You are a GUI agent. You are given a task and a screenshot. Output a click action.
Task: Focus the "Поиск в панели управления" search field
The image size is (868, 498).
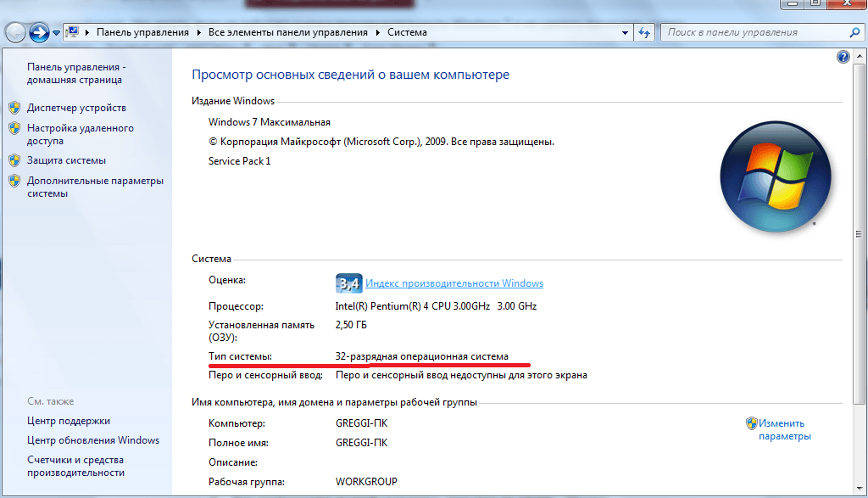(x=753, y=33)
